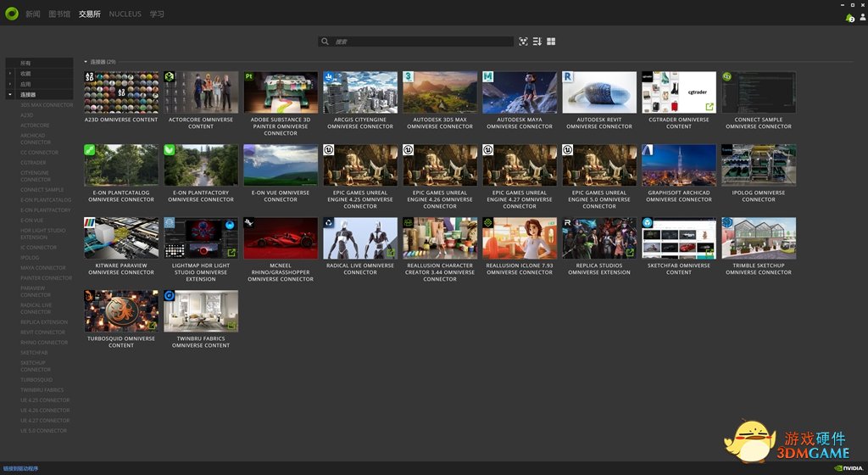Click the filter focus icon beside search
This screenshot has width=868, height=475.
523,42
